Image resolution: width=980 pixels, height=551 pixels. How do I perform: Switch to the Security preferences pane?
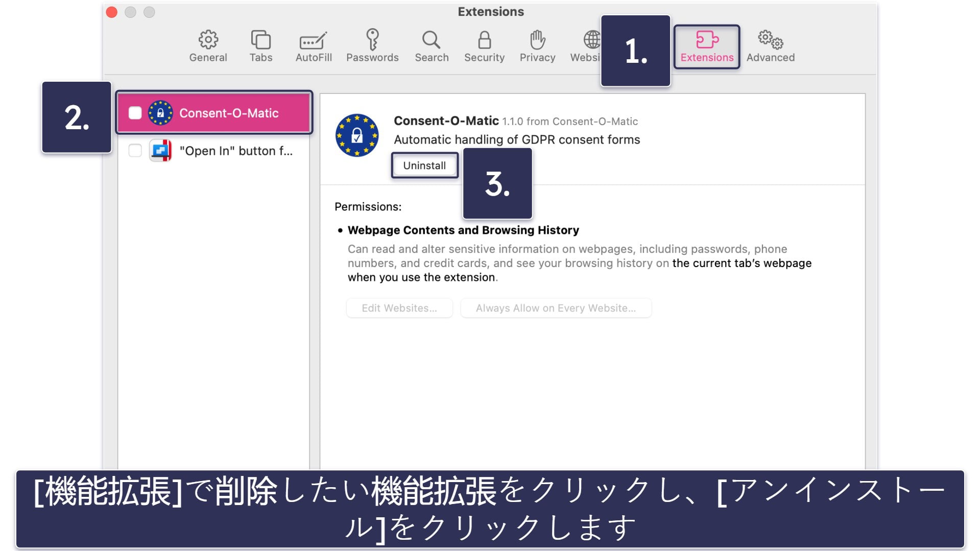tap(484, 46)
